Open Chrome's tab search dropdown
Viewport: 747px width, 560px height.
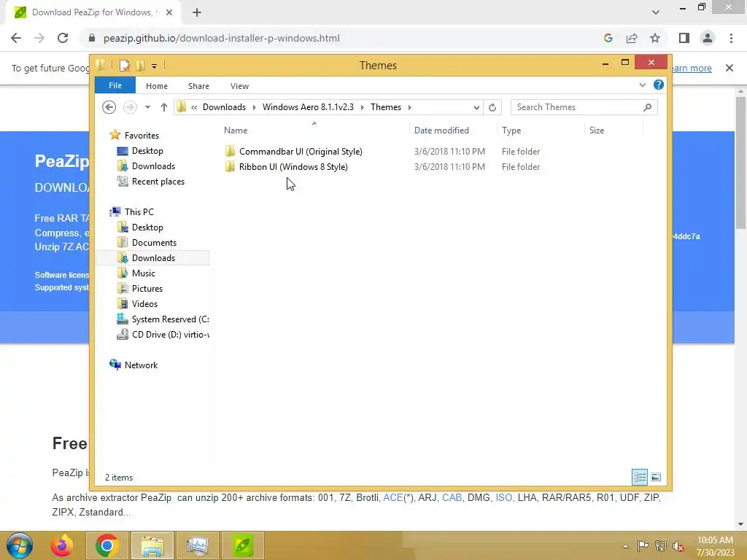click(x=656, y=12)
